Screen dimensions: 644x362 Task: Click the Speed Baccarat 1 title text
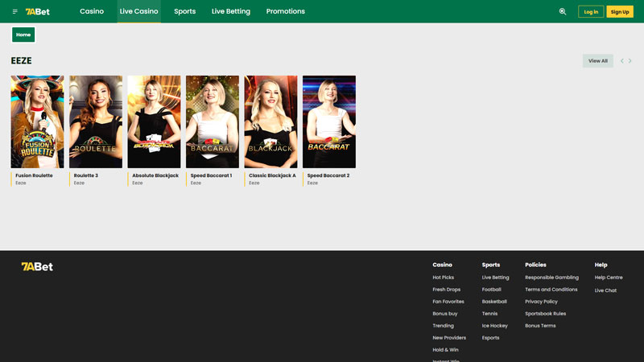point(211,175)
